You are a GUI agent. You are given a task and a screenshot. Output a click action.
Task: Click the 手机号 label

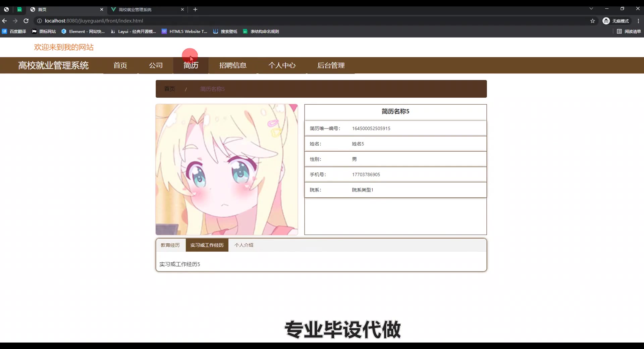pos(318,174)
